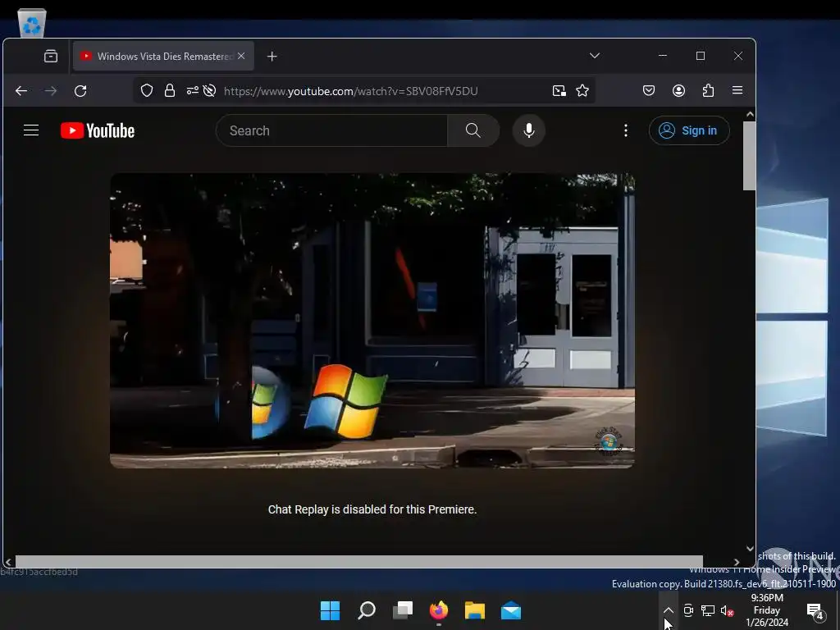This screenshot has height=630, width=840.
Task: Click 'Chat Replay is disabled' message text
Action: (x=372, y=509)
